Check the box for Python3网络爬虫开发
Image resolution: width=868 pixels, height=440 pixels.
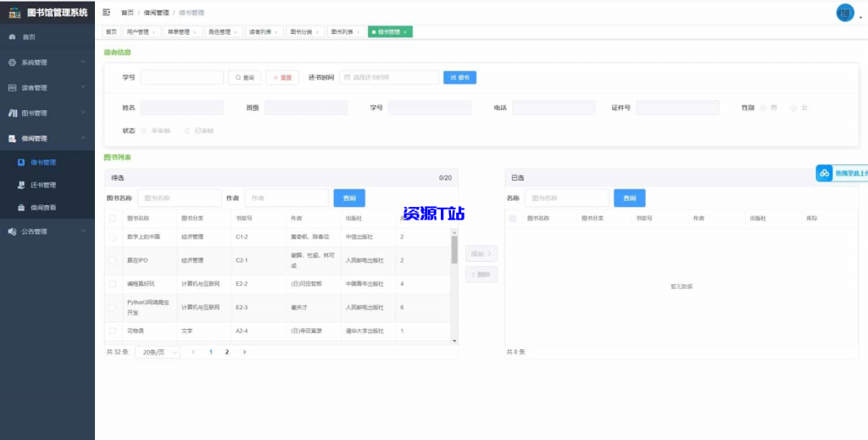tap(113, 307)
